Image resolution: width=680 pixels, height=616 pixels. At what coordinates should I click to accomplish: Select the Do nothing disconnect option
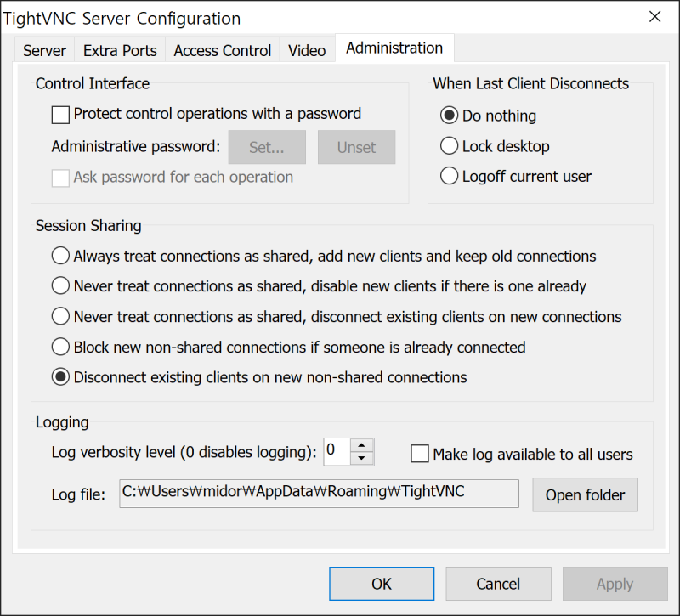450,115
